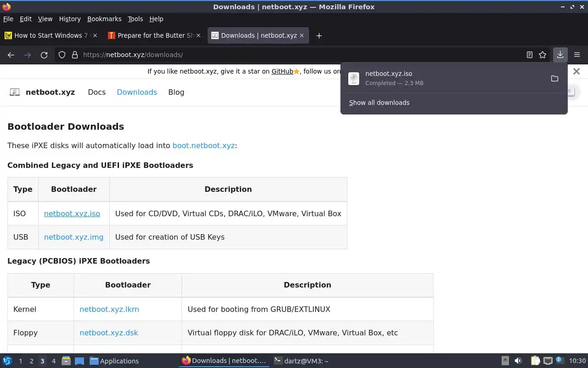Open the Firefox hamburger application menu
588x368 pixels.
(x=577, y=55)
